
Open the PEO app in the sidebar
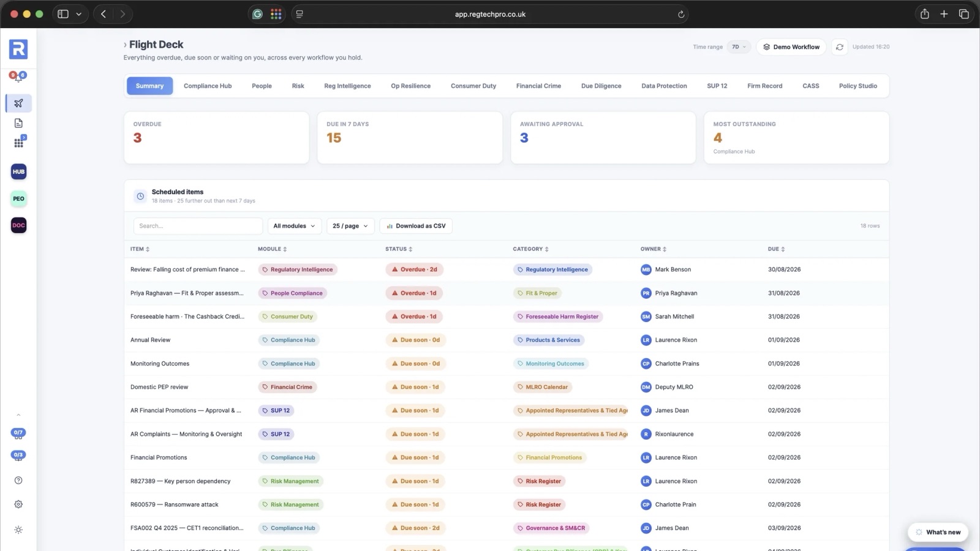coord(18,198)
